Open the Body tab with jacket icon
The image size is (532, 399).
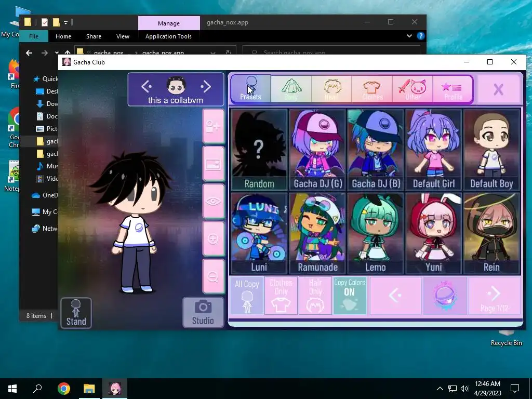coord(291,88)
